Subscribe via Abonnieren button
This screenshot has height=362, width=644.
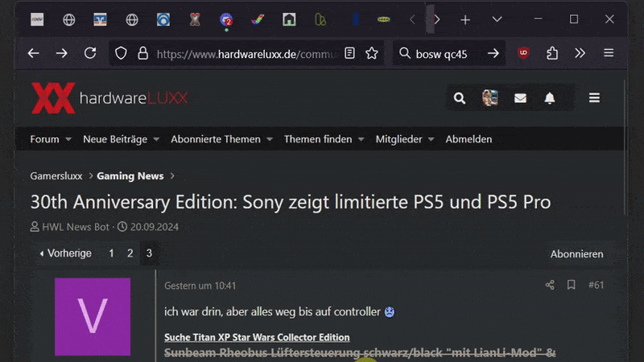tap(576, 254)
